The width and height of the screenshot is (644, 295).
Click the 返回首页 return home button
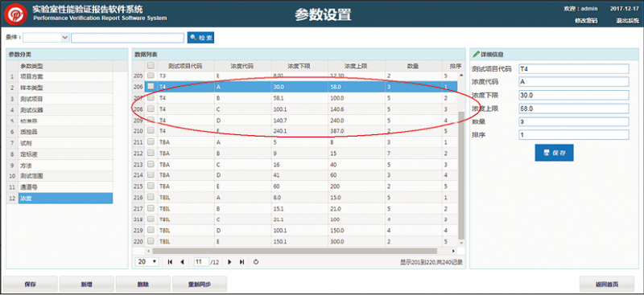point(607,284)
